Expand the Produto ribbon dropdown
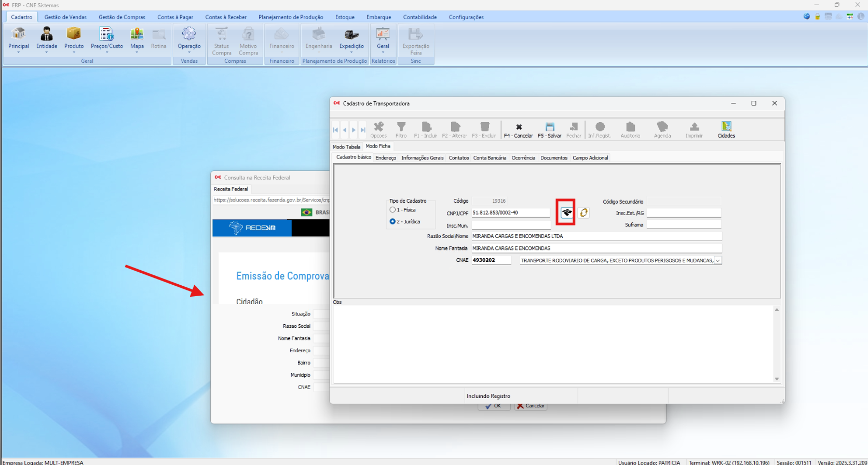The height and width of the screenshot is (465, 868). (74, 52)
